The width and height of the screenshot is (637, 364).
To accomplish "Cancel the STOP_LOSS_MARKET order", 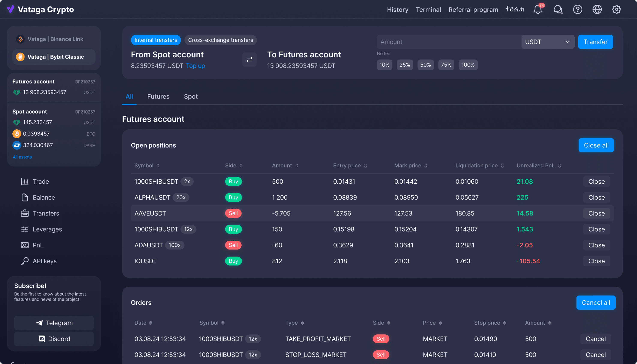I will tap(595, 355).
